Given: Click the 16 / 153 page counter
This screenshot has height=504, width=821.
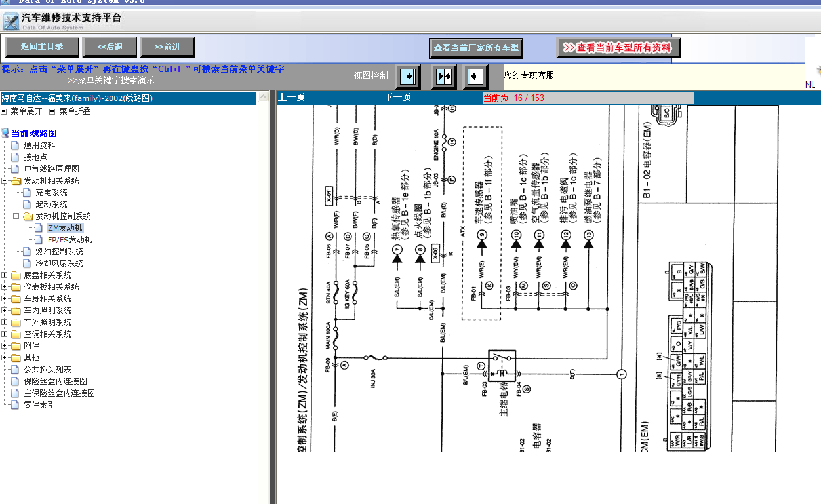Looking at the screenshot, I should point(529,98).
